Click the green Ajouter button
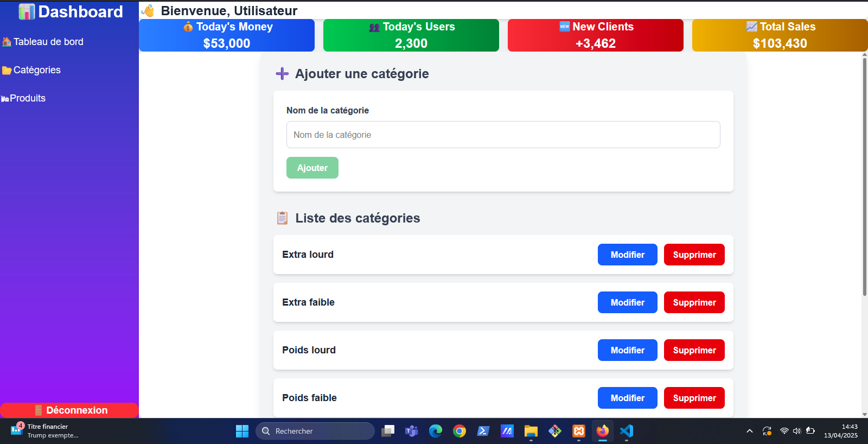This screenshot has width=868, height=444. coord(312,168)
